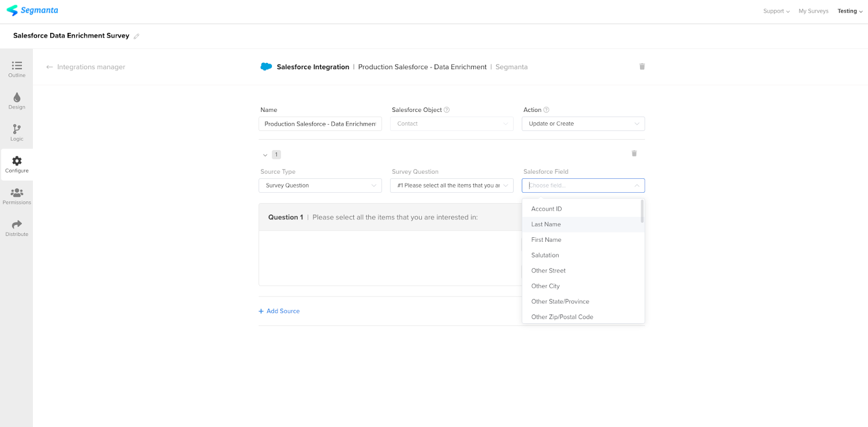Viewport: 868px width, 427px height.
Task: Delete source 1 with trash icon
Action: (x=634, y=153)
